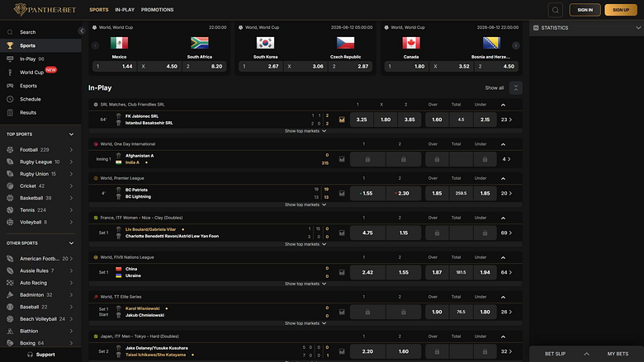Collapse the One Day International league

tap(503, 144)
